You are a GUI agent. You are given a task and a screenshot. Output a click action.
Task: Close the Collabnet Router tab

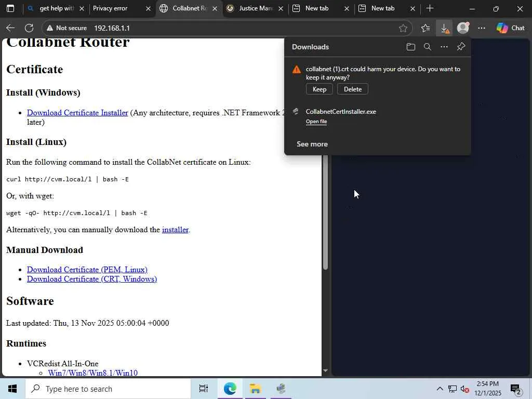coord(215,9)
